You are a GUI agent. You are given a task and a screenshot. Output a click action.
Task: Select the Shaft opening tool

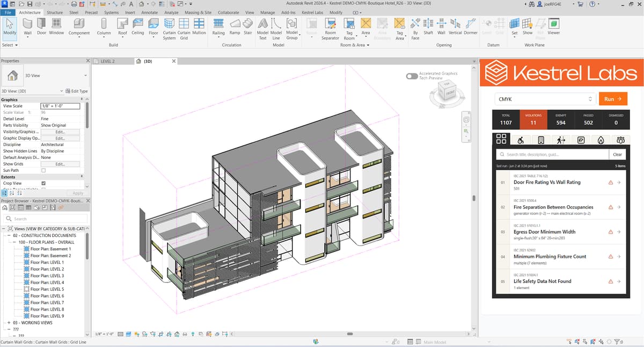[428, 26]
